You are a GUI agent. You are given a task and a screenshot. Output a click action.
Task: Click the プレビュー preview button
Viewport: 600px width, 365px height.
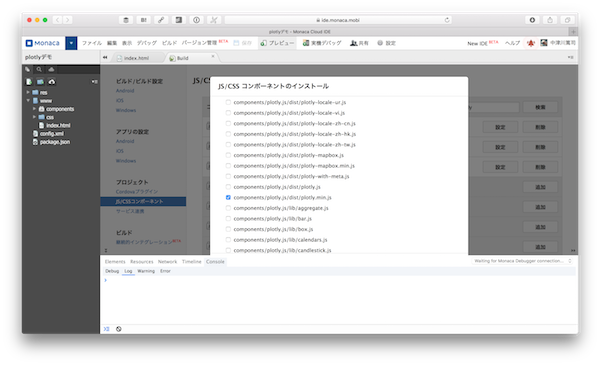point(277,43)
